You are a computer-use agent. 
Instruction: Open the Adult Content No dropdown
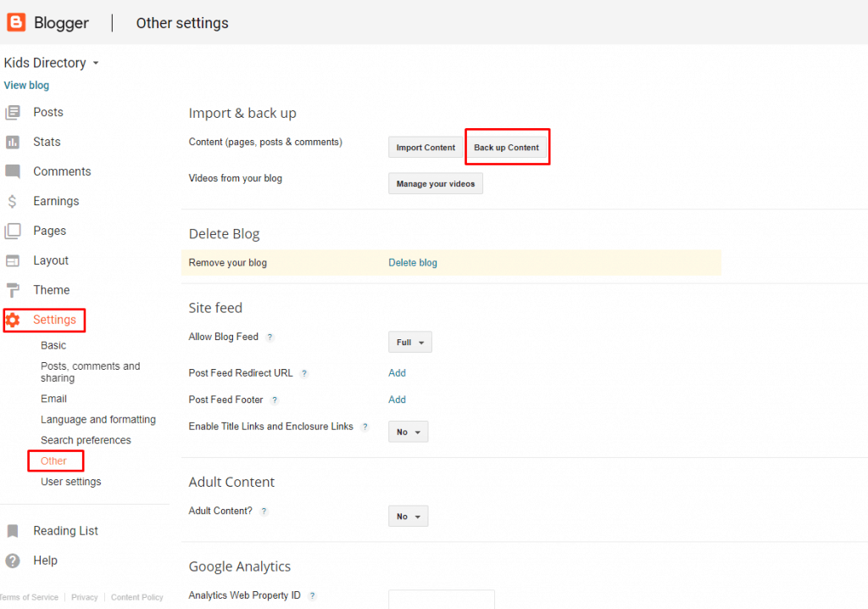point(408,517)
